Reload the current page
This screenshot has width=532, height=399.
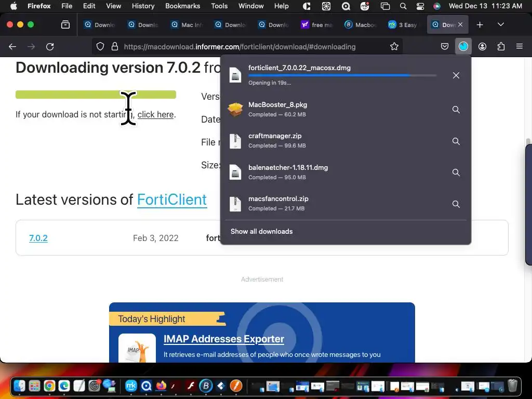50,46
